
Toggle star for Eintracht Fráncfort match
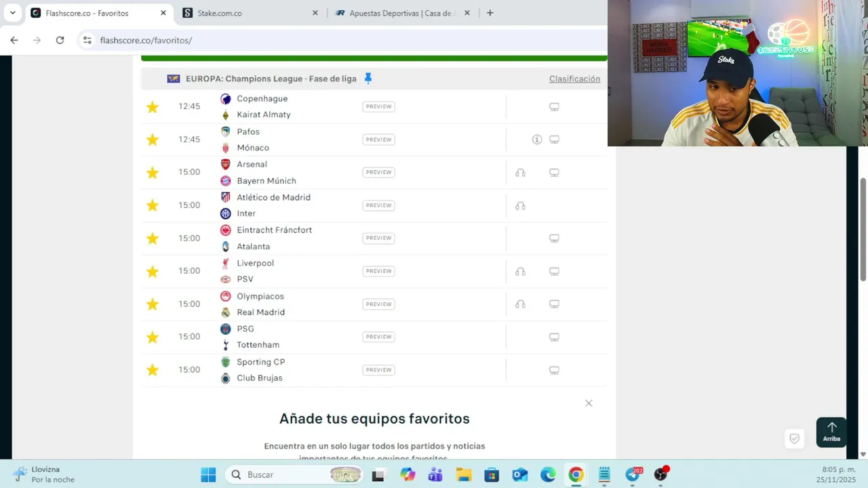(153, 239)
